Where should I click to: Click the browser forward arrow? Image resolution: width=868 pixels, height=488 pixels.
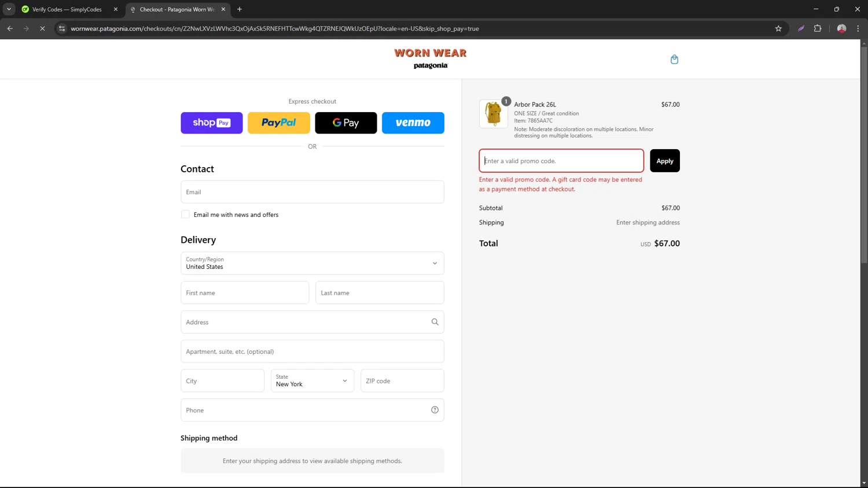pos(26,28)
